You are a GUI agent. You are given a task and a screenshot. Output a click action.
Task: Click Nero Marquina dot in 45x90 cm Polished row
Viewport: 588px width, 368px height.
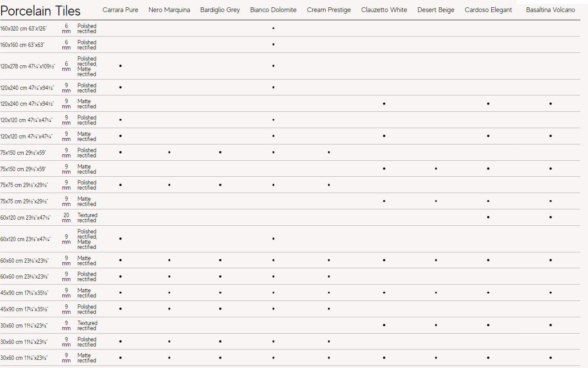coord(169,309)
